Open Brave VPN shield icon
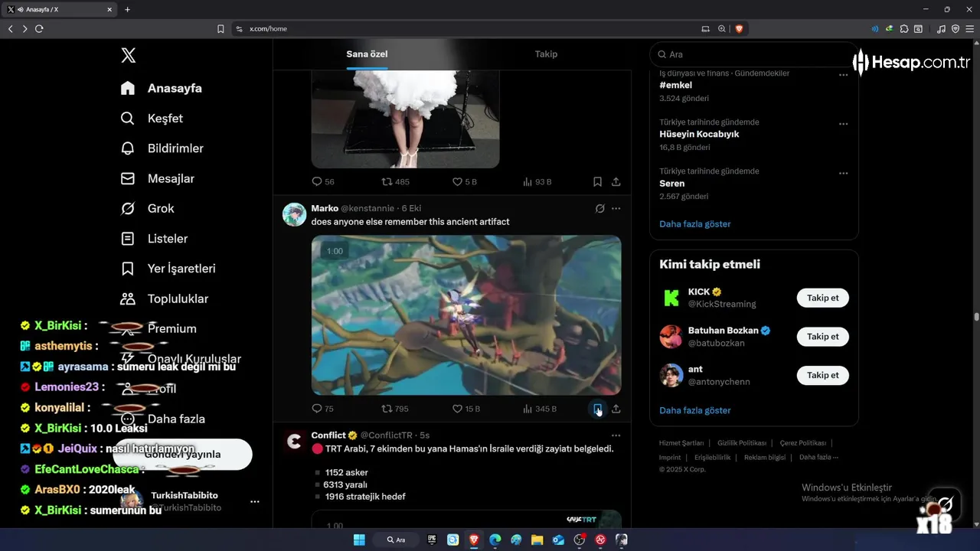Viewport: 980px width, 551px height. pos(955,29)
